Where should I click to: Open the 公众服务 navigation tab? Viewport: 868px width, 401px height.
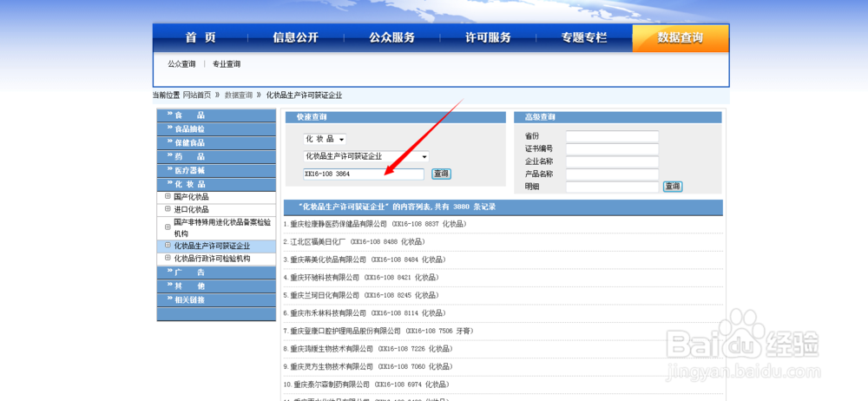(x=392, y=38)
